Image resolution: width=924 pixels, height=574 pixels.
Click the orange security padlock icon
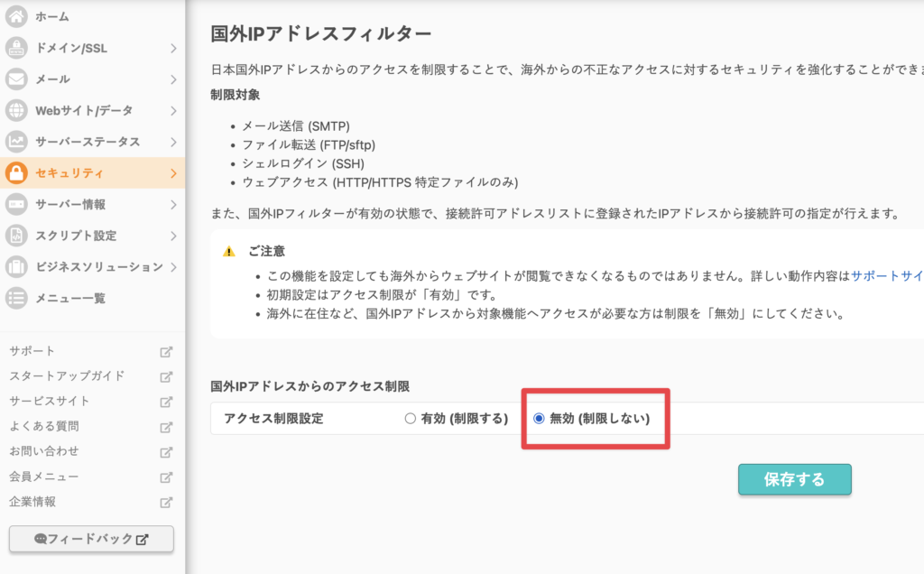tap(16, 173)
